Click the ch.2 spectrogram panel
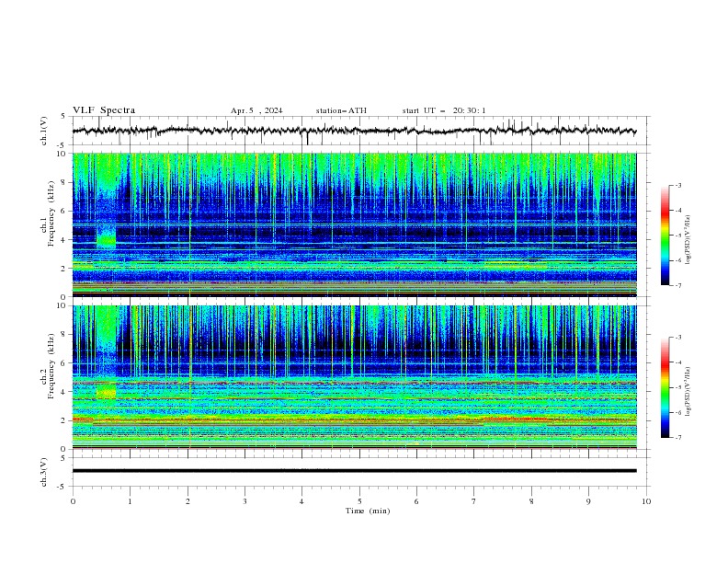Image resolution: width=728 pixels, height=563 pixels. pyautogui.click(x=354, y=377)
